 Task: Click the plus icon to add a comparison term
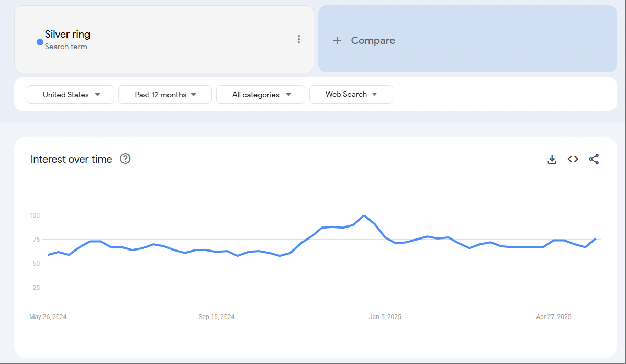click(337, 40)
